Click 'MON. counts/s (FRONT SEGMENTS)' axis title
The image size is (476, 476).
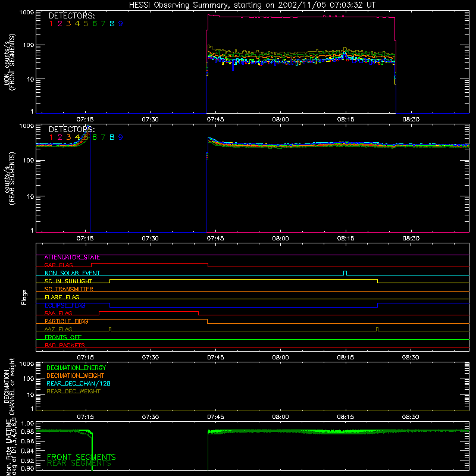click(x=10, y=62)
